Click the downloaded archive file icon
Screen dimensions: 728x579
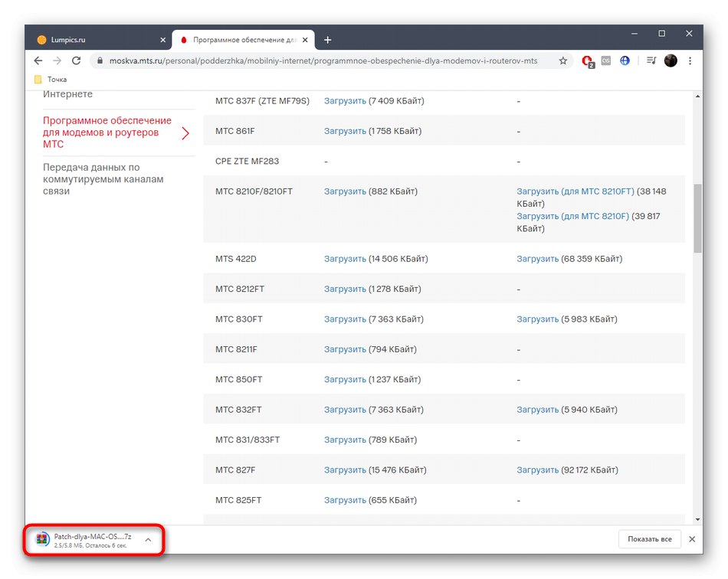(43, 540)
